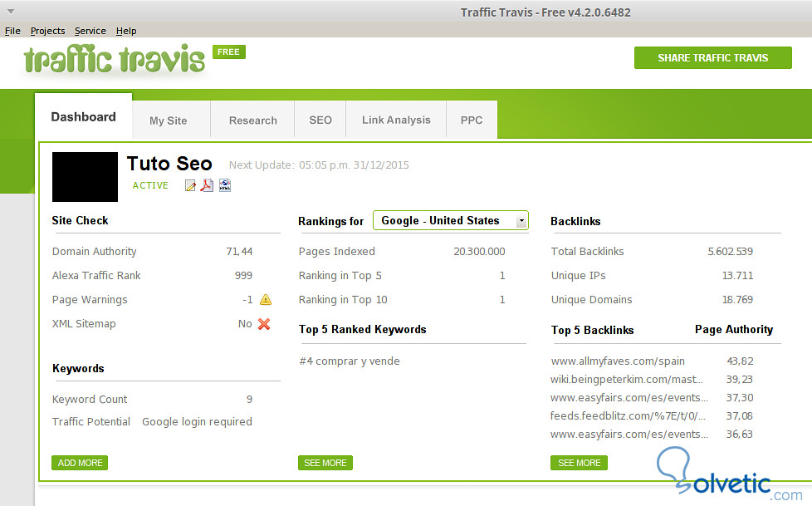Click the Ranking in Top 10 row

402,300
